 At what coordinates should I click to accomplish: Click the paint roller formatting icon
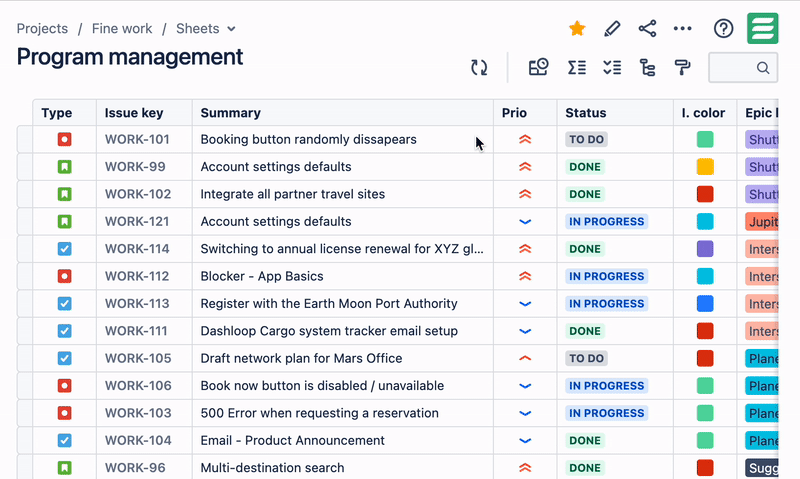pos(682,67)
